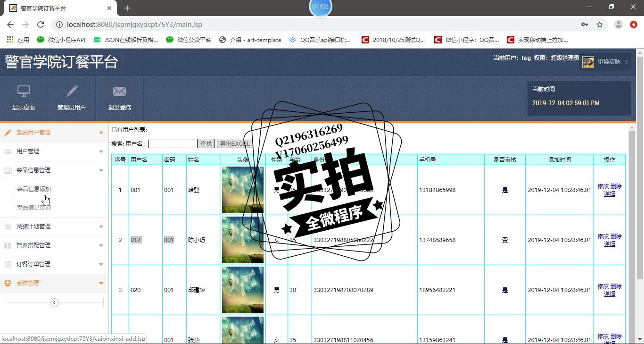Open the 介绍 - art-template bookmark
Viewport: 644px width, 344px height.
[x=250, y=40]
